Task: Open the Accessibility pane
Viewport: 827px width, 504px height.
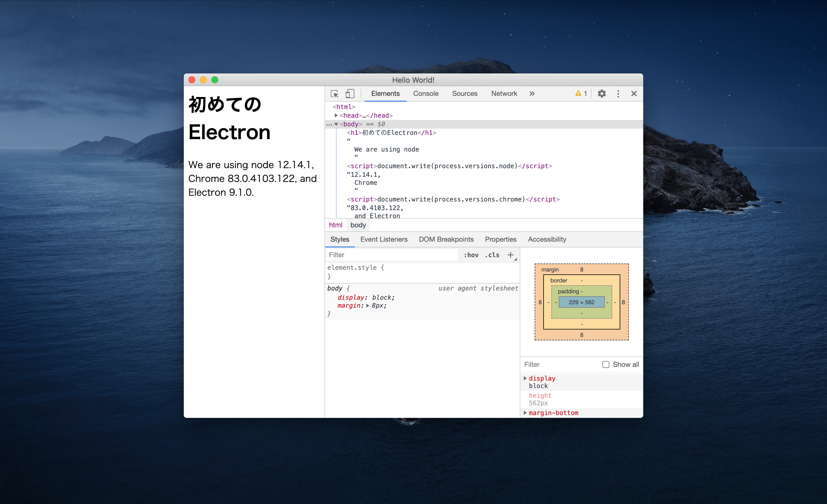Action: [x=547, y=239]
